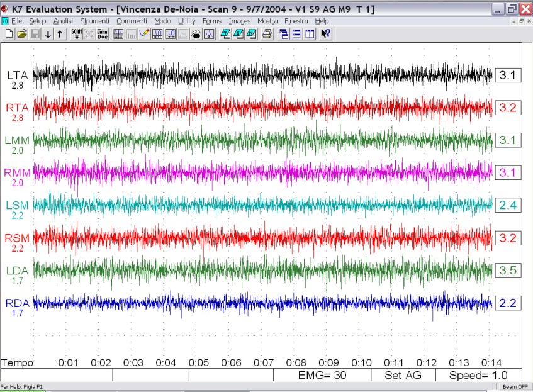Open a file with the folder icon
The width and height of the screenshot is (533, 392).
click(22, 34)
